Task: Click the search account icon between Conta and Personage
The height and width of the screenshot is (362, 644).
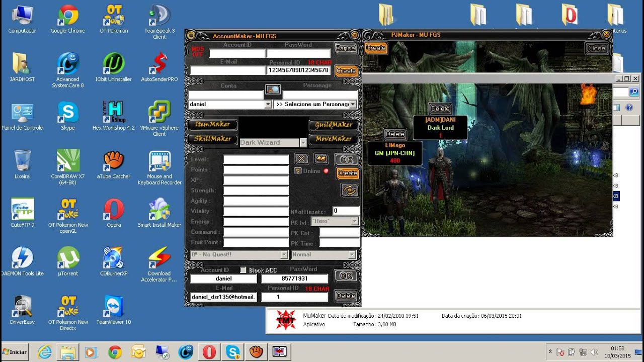Action: click(273, 89)
